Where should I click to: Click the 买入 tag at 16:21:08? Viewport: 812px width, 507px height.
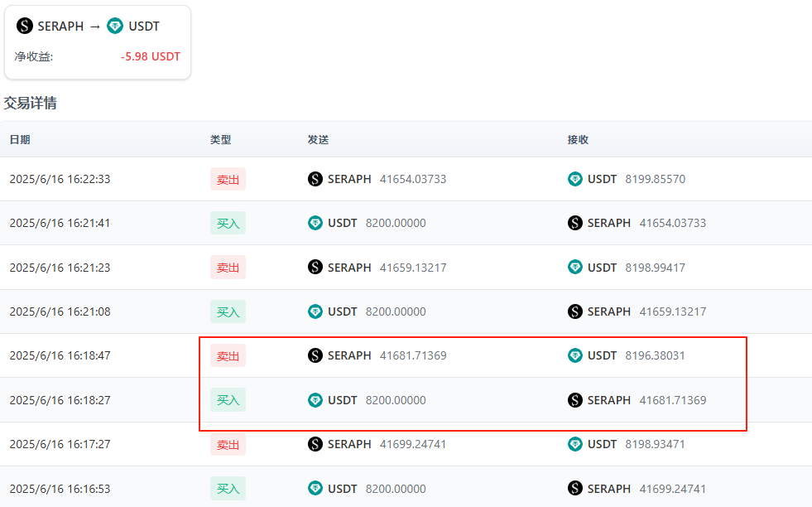pos(228,311)
